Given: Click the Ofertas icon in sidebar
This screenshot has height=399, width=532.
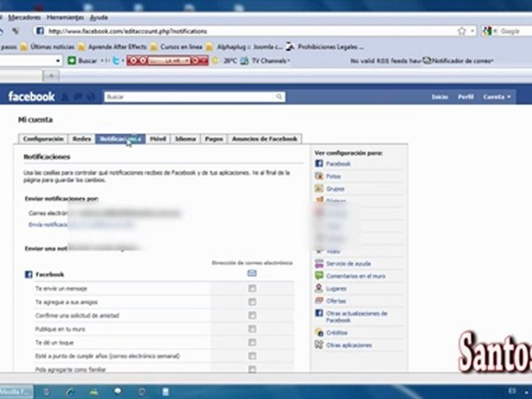Looking at the screenshot, I should click(319, 300).
